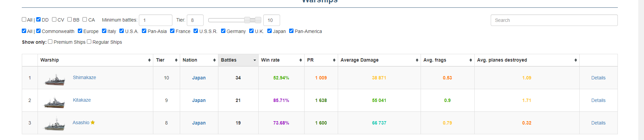Sort by the PR column header

click(321, 60)
